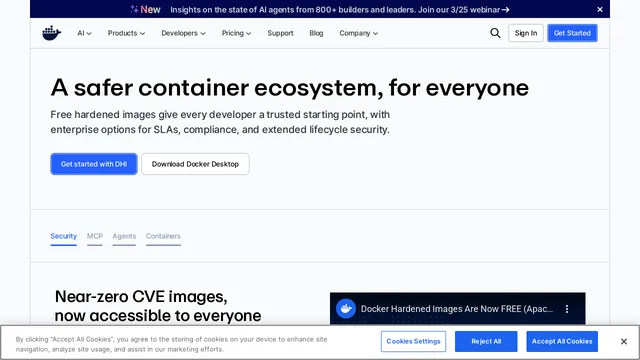Click Accept All Cookies

click(562, 341)
